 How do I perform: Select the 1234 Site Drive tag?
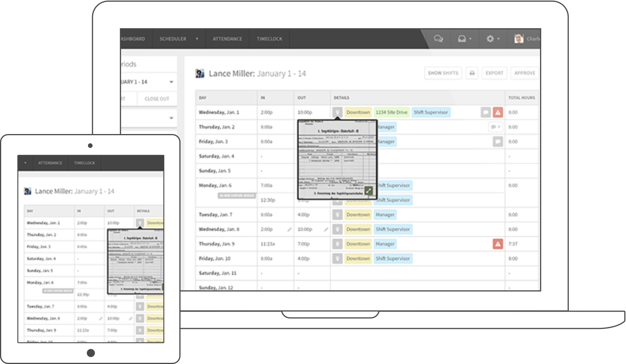(x=391, y=112)
